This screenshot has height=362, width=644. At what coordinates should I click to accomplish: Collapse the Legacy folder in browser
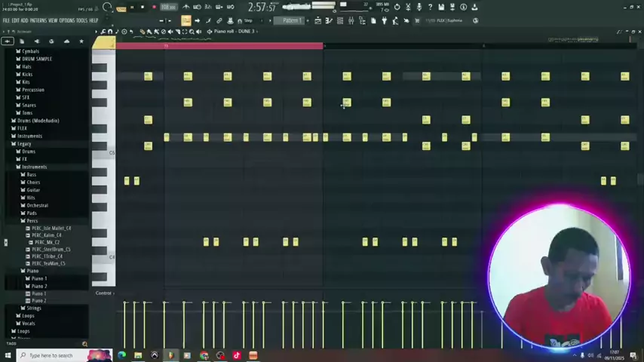click(x=24, y=143)
